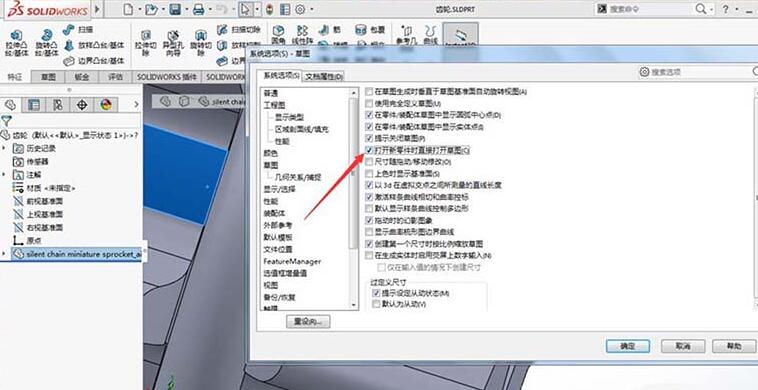Click the 扫描切除 swept cut tool

238,29
